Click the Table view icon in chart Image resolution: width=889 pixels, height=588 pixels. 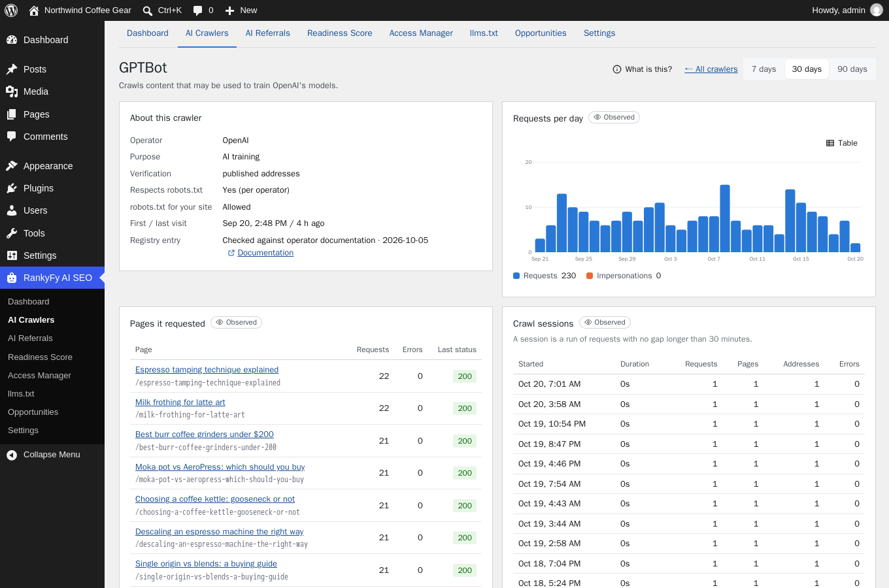pyautogui.click(x=830, y=143)
